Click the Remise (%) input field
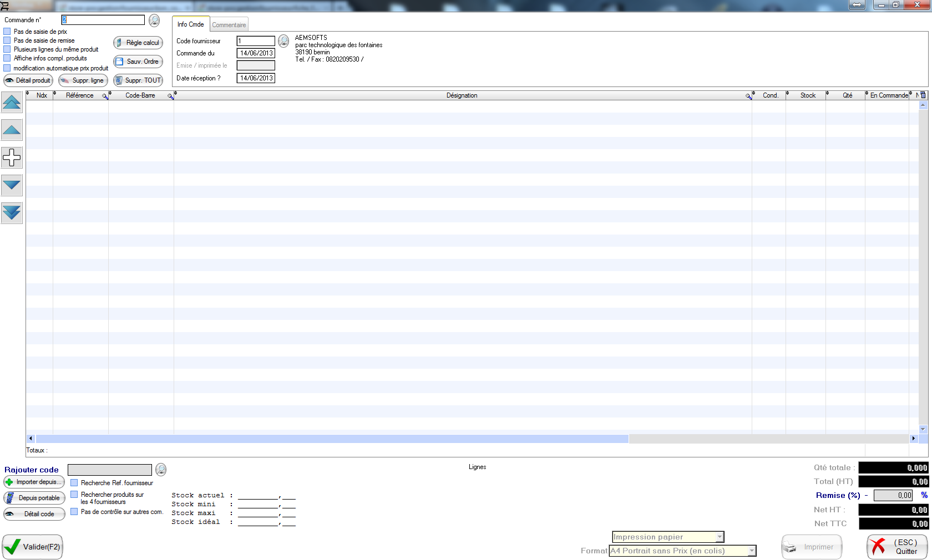The width and height of the screenshot is (932, 560). tap(893, 495)
